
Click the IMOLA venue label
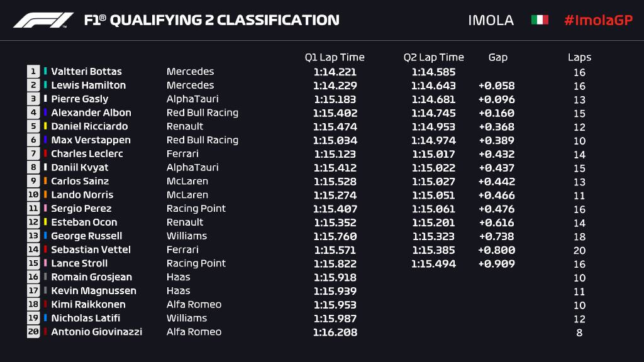coord(491,20)
